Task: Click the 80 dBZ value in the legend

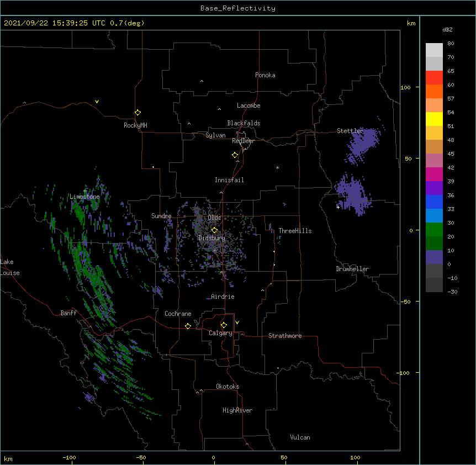Action: 451,44
